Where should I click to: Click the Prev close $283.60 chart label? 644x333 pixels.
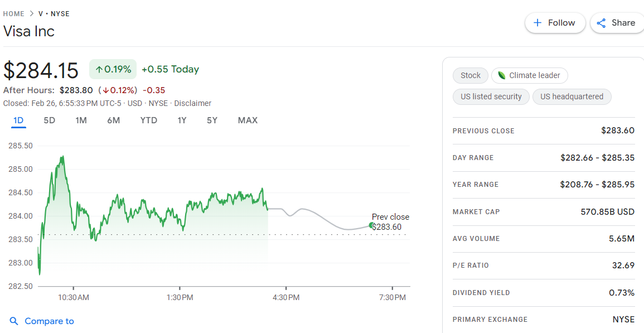coord(390,222)
